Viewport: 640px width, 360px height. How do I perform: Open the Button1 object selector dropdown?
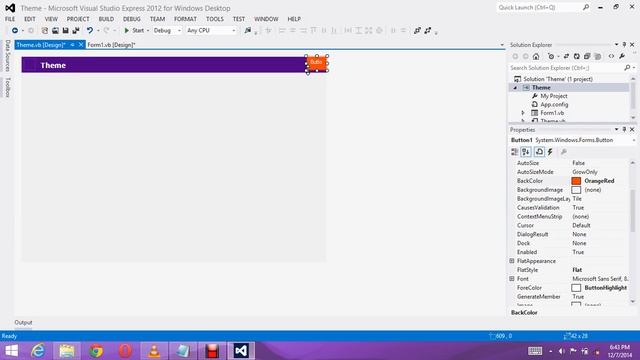click(634, 140)
